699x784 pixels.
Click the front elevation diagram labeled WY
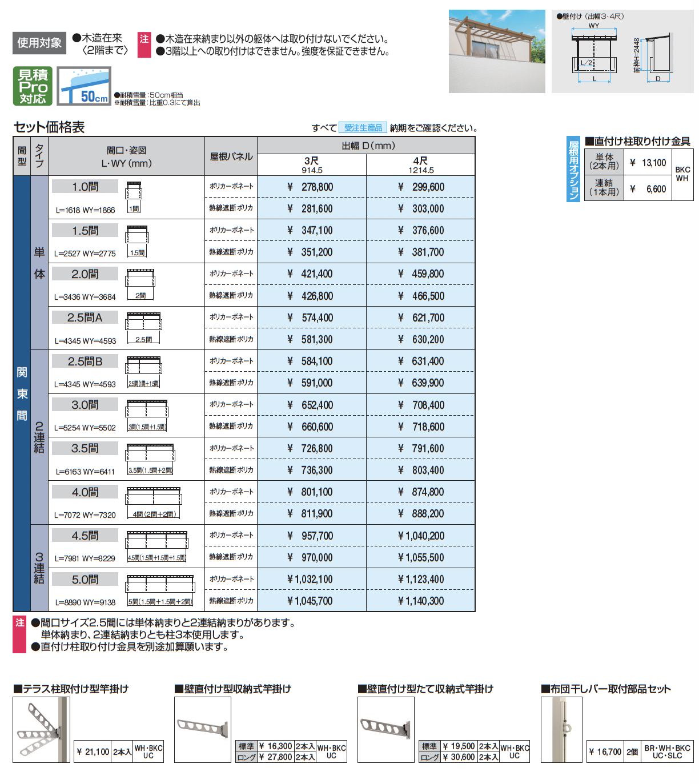coord(594,53)
